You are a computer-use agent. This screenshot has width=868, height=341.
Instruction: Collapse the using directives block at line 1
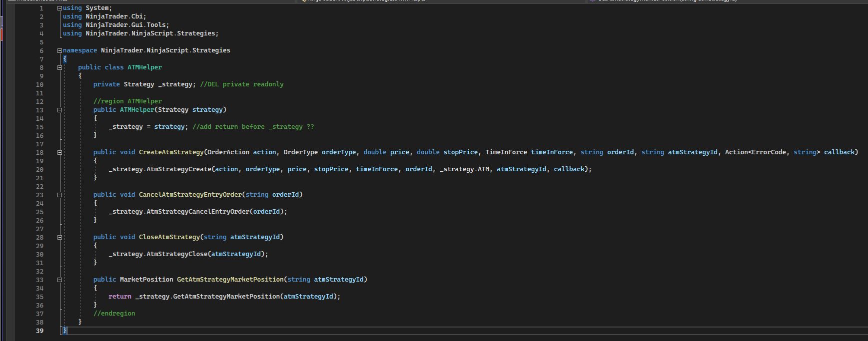coord(59,8)
